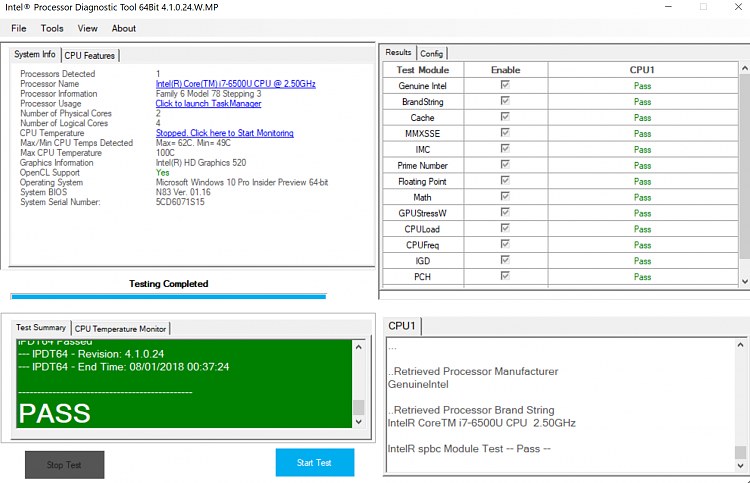Click the Enable column header
Screen dimensions: 750x483
pyautogui.click(x=506, y=70)
